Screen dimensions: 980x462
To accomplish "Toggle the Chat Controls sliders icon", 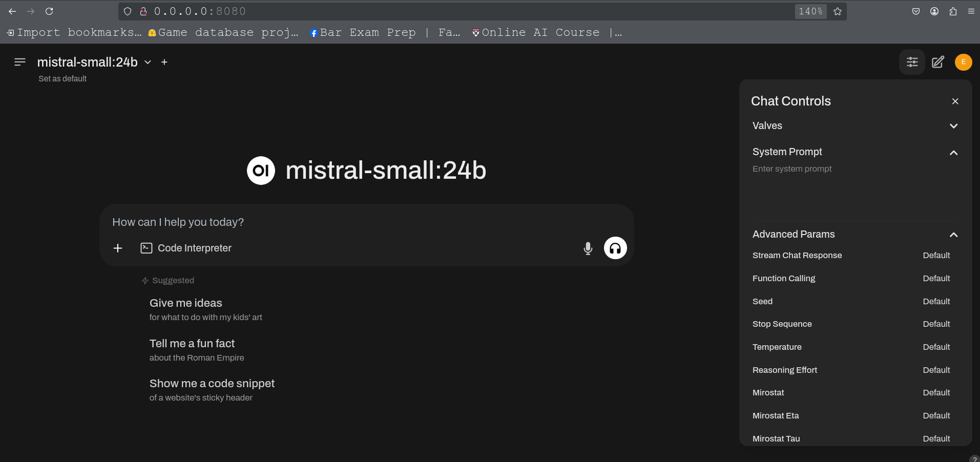I will click(912, 62).
